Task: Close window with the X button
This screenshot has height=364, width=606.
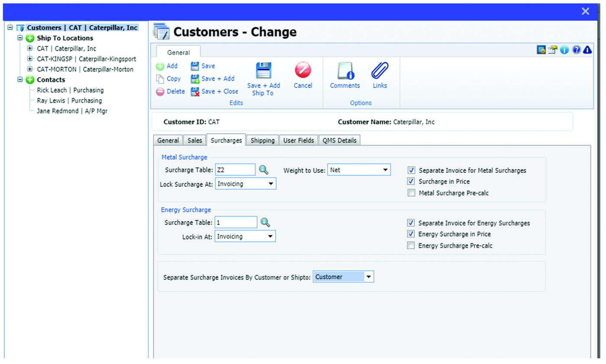Action: tap(585, 12)
